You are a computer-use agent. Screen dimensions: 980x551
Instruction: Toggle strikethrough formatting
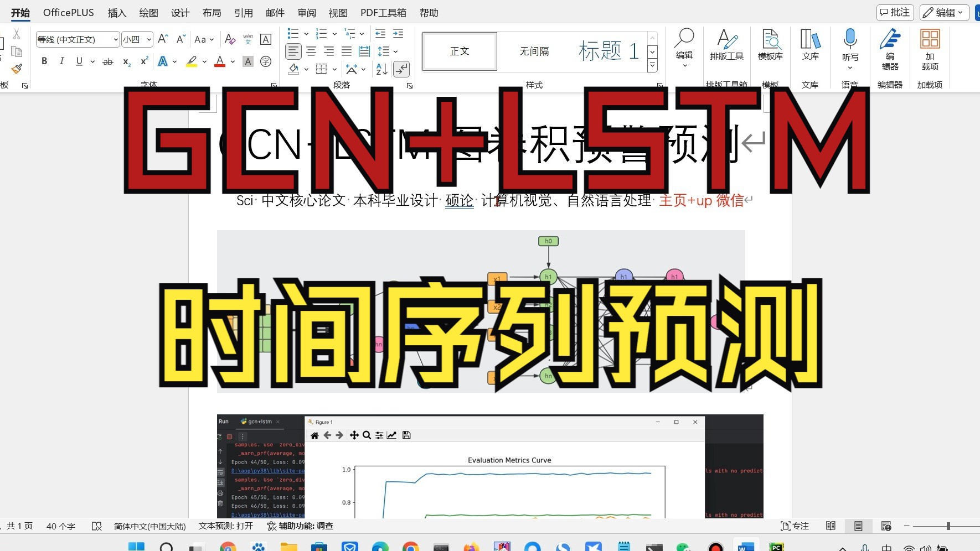click(108, 61)
